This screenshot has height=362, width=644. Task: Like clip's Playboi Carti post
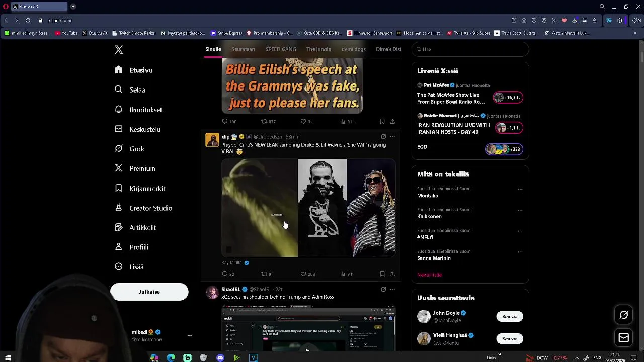pos(303,274)
